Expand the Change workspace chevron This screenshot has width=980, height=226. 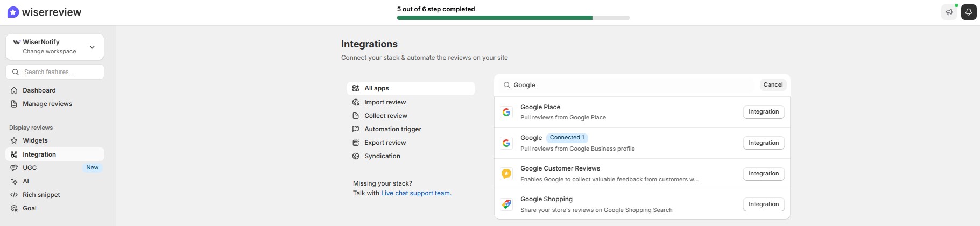(x=92, y=47)
